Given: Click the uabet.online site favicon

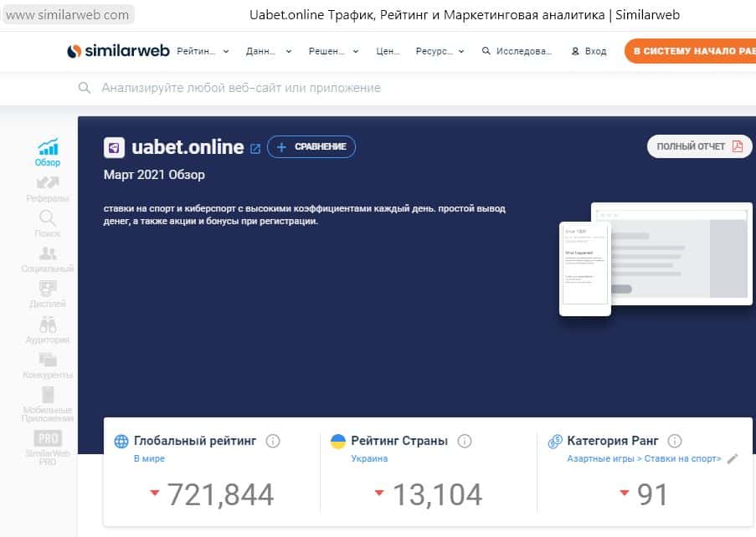Looking at the screenshot, I should 114,147.
